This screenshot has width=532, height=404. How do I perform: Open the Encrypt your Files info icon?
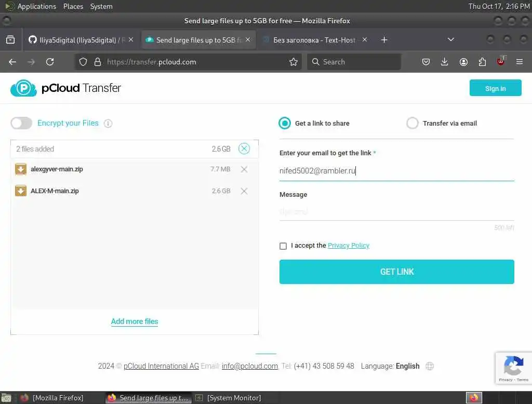point(108,124)
